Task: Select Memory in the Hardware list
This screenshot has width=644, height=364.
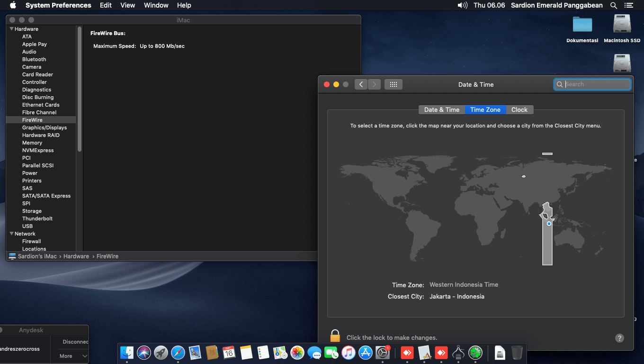Action: click(x=32, y=143)
